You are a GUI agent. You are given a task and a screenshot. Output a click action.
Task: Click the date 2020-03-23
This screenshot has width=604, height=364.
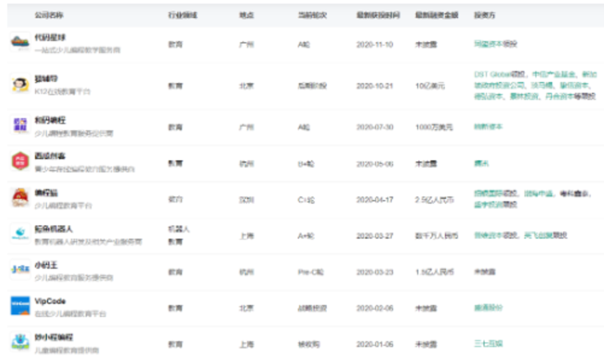click(x=374, y=272)
